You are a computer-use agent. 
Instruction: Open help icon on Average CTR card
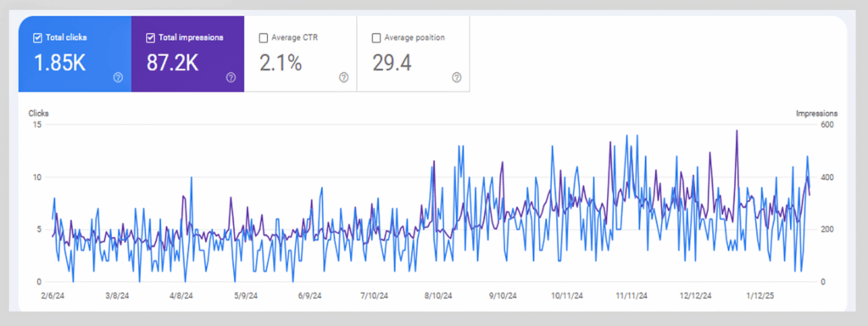(x=344, y=77)
